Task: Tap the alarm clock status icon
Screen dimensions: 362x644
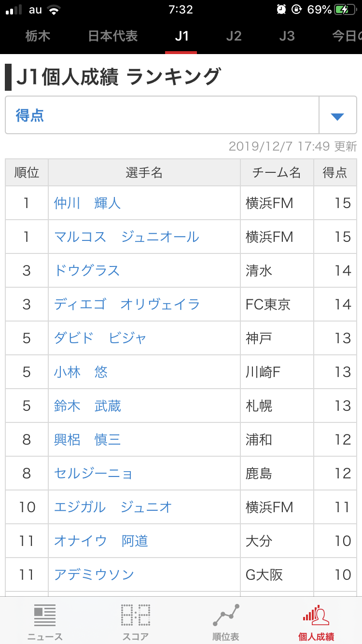Action: 281,10
